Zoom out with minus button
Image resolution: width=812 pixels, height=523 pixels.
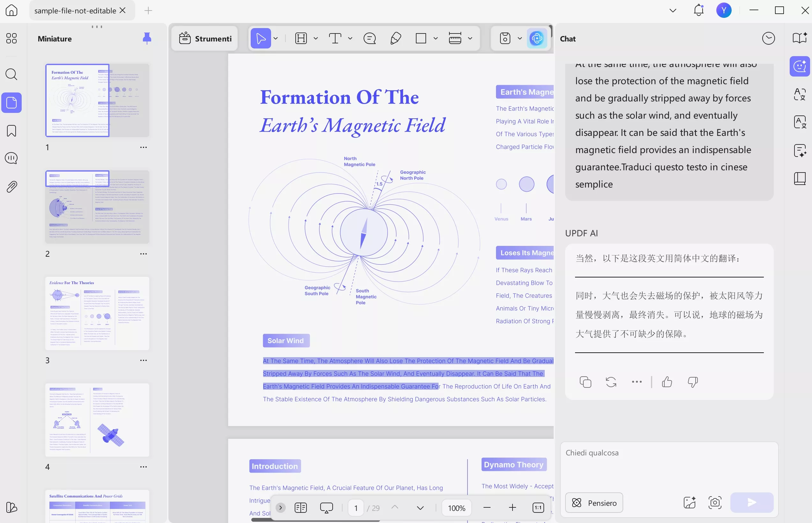[487, 508]
